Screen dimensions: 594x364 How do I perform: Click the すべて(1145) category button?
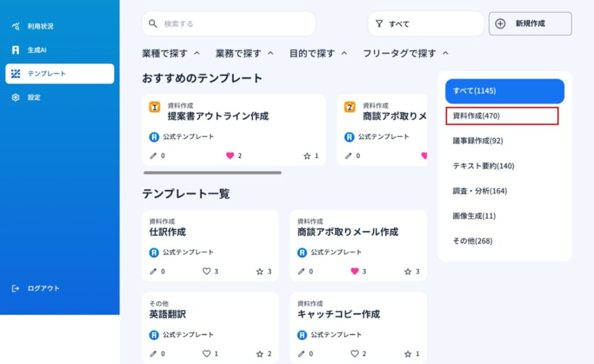point(505,91)
